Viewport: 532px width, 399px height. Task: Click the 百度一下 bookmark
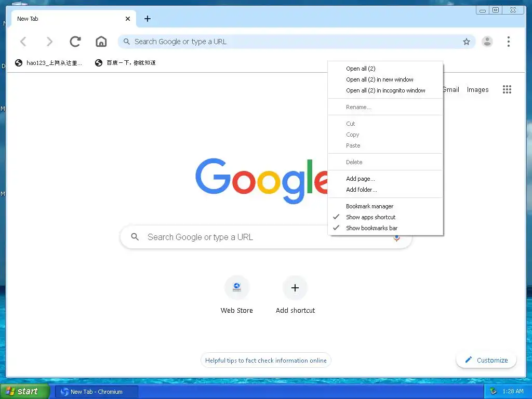point(126,63)
